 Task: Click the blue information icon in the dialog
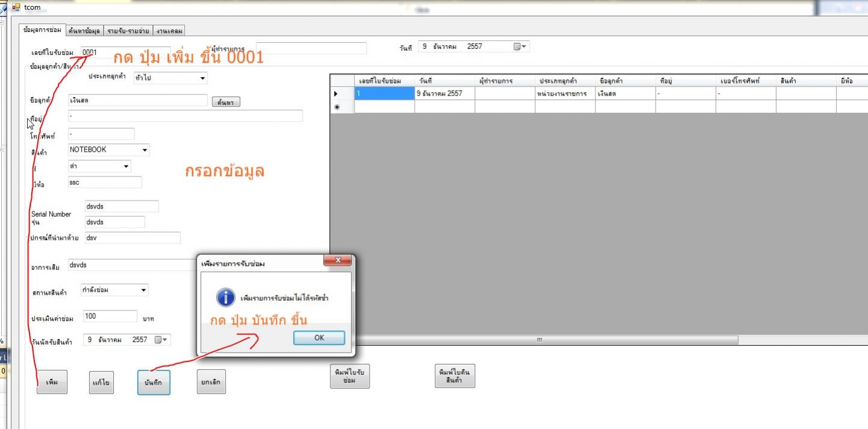(x=226, y=297)
